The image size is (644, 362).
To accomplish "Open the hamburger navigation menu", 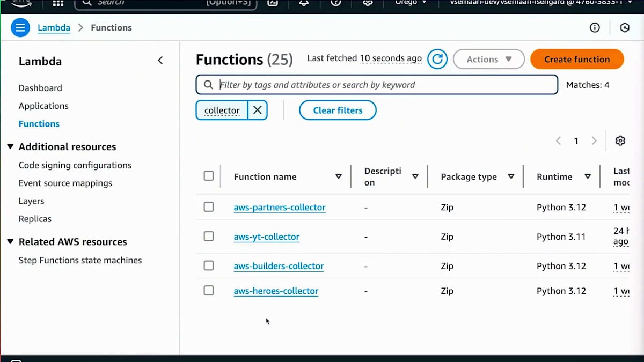I will coord(20,28).
